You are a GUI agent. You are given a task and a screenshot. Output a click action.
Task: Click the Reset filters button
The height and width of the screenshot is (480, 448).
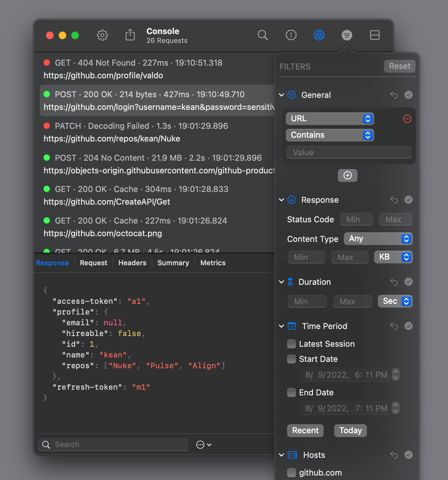(x=400, y=66)
